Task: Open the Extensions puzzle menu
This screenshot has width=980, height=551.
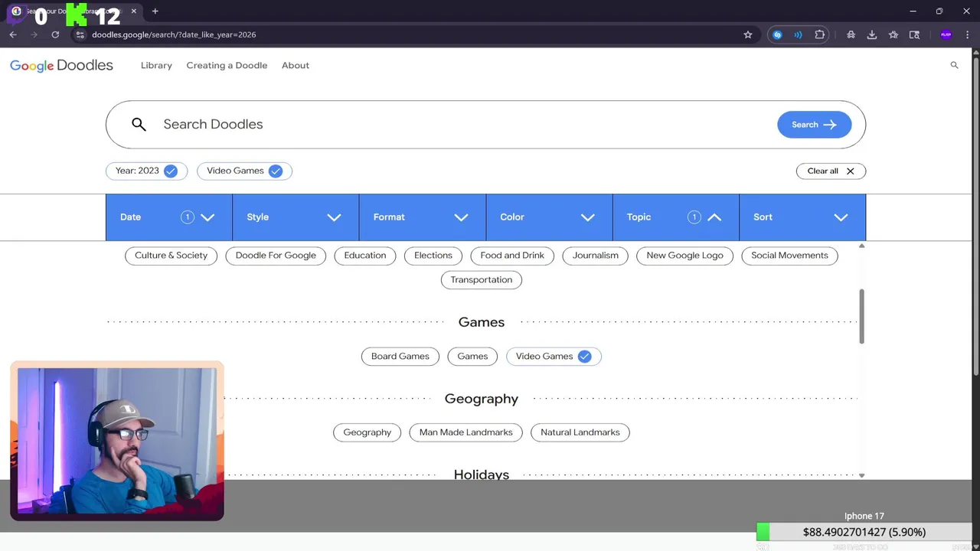Action: click(x=819, y=34)
